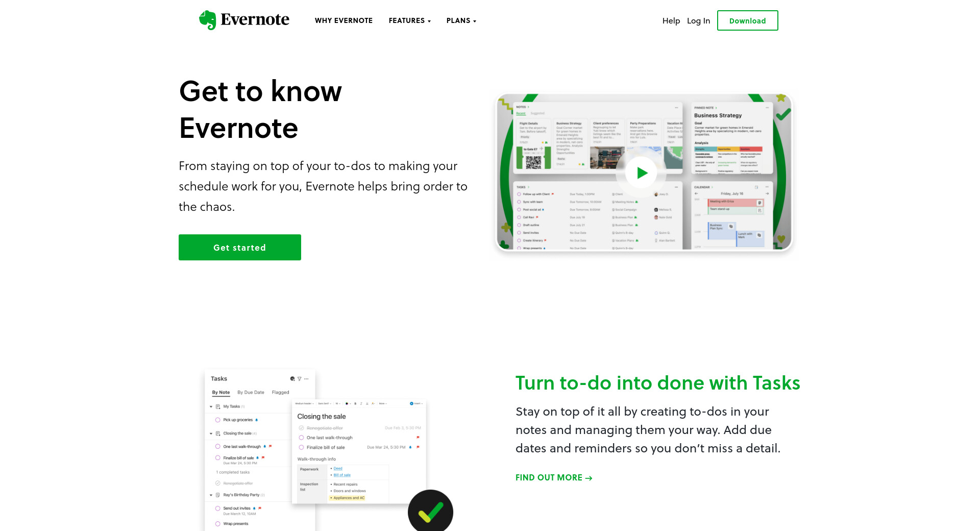Click the red flag on the note's Finalize bill of sale row
The image size is (980, 531).
click(x=418, y=447)
